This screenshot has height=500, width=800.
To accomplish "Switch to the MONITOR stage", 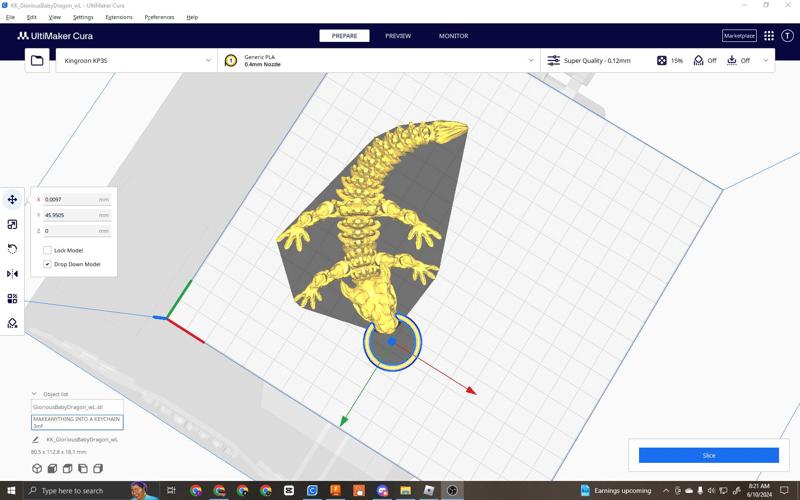I will (x=454, y=36).
